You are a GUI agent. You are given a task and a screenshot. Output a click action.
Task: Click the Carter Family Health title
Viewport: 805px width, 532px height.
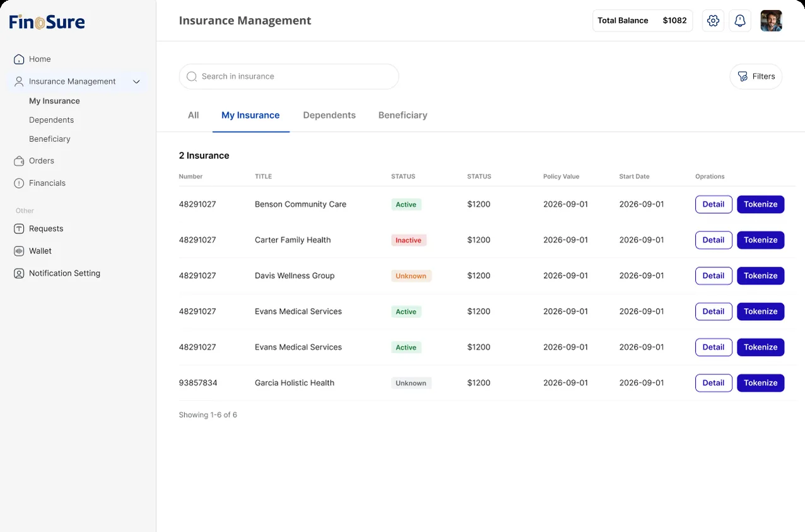coord(293,240)
